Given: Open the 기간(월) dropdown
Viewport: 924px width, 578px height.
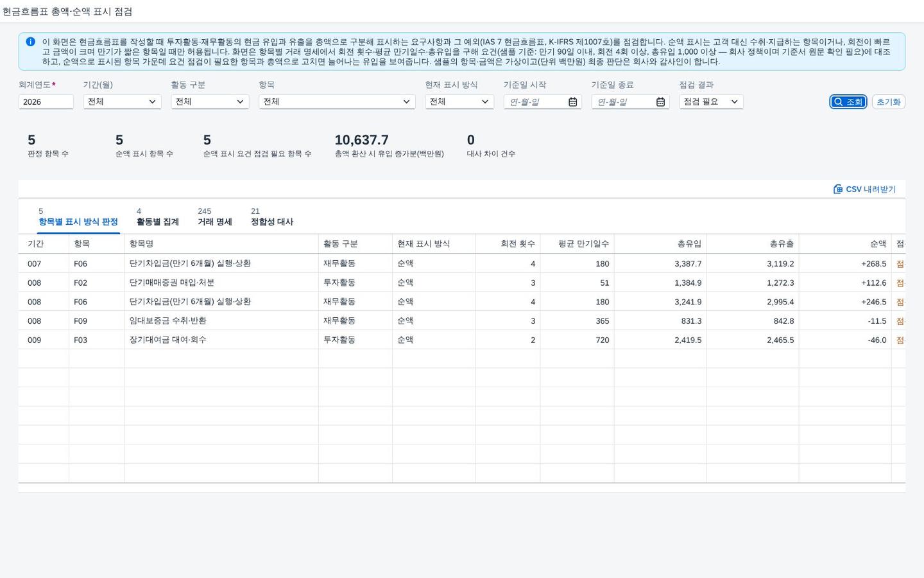Looking at the screenshot, I should [x=122, y=101].
